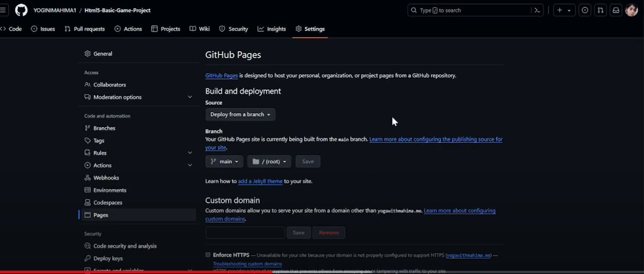Click the custom domain input field
This screenshot has height=274, width=644.
245,233
